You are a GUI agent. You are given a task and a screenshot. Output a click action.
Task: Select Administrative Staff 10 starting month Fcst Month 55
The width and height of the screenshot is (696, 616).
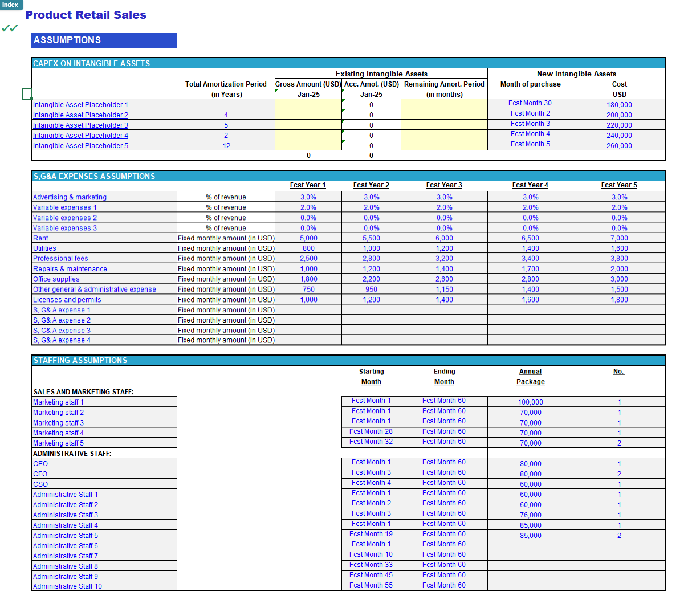[371, 585]
